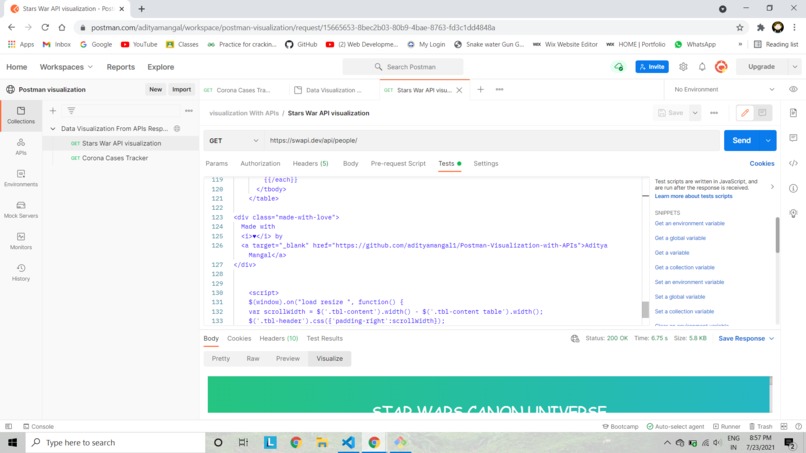The height and width of the screenshot is (453, 806).
Task: Open the Corona Cases Tracker tab
Action: pos(243,90)
